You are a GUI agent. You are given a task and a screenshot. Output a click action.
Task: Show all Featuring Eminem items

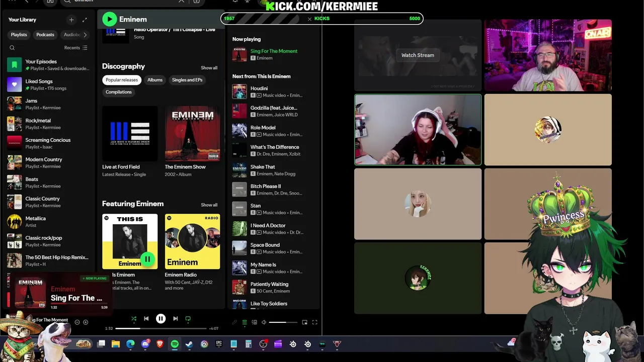209,205
